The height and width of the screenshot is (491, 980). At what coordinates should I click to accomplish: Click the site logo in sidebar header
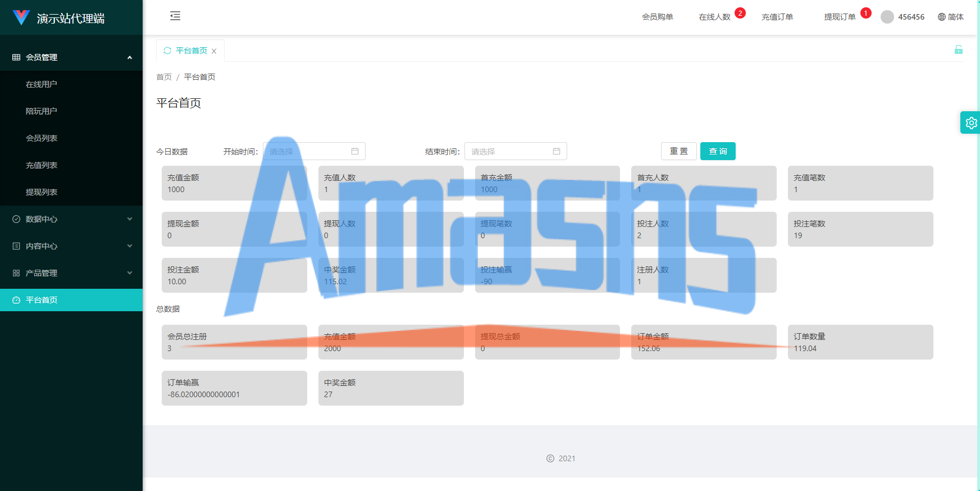[x=21, y=17]
